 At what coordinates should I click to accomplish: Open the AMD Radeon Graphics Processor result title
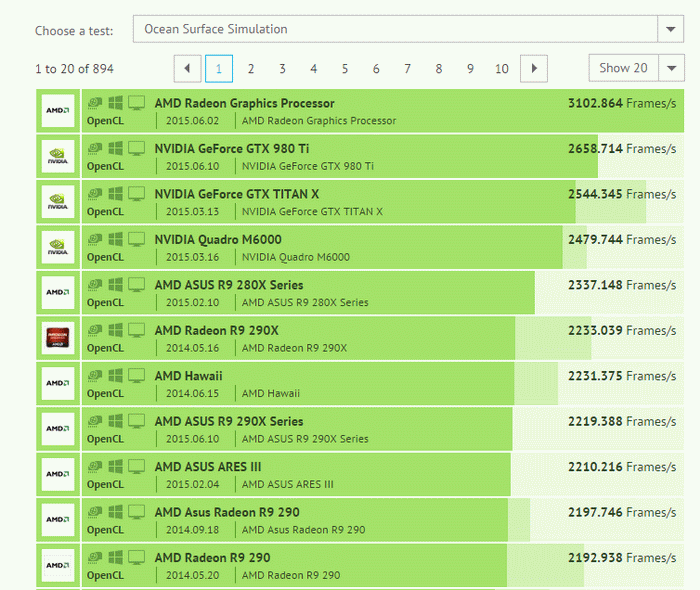(245, 104)
